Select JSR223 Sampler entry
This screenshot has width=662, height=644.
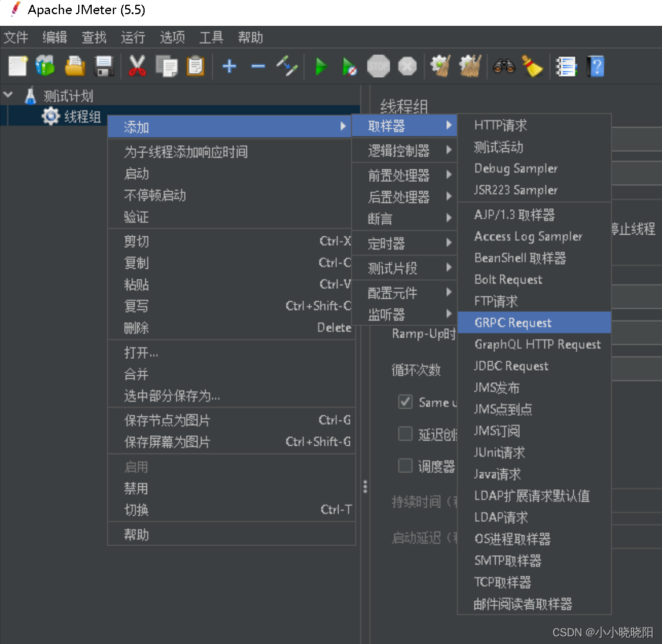click(x=534, y=190)
